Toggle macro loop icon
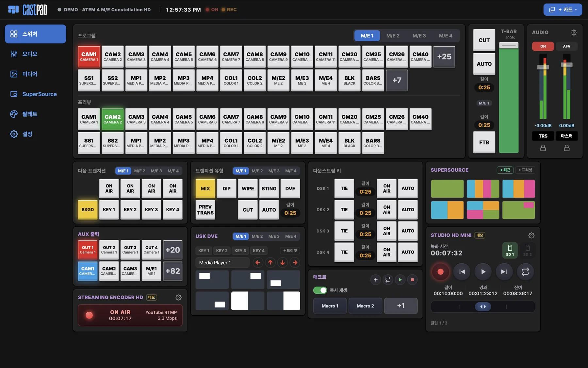 coord(388,280)
